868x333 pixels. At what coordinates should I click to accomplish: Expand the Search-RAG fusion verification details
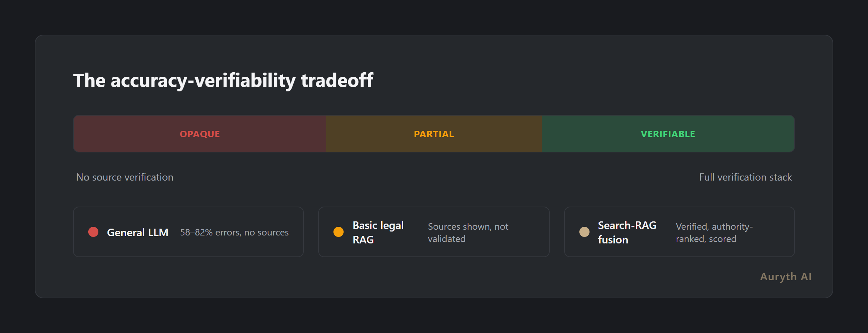click(714, 232)
